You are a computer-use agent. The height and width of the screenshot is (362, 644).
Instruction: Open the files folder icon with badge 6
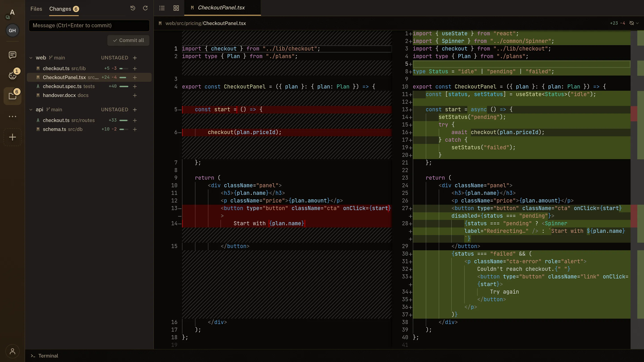12,96
